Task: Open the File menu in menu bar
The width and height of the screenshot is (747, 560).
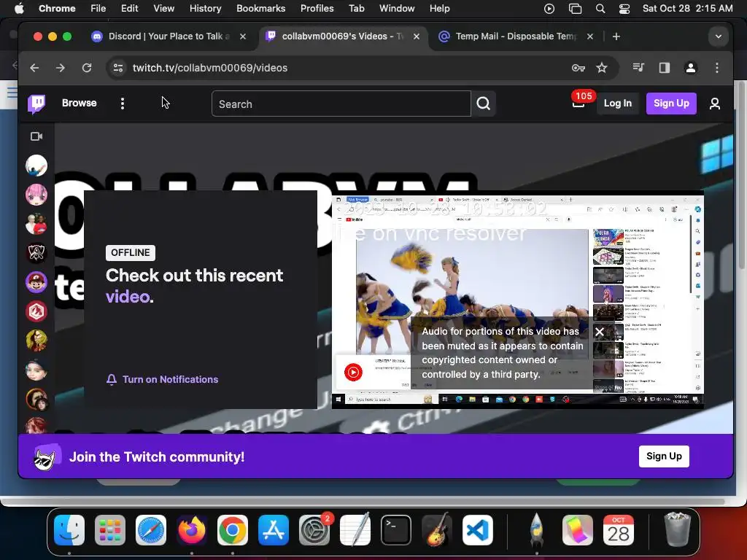Action: 98,8
